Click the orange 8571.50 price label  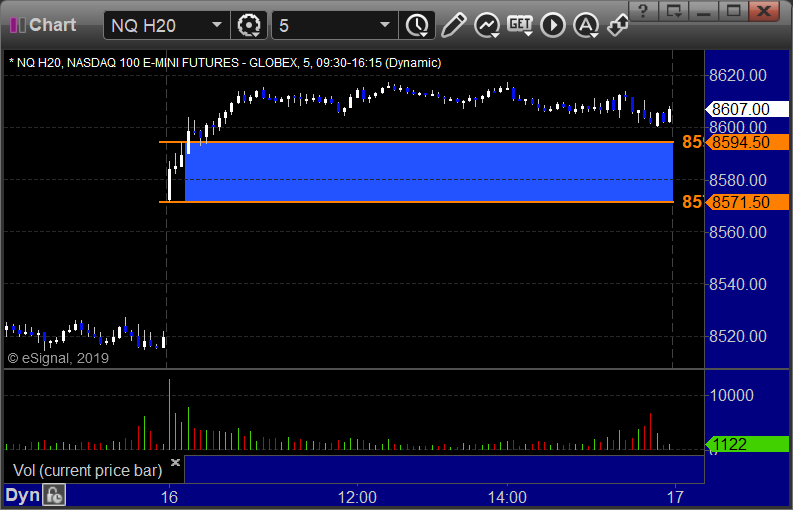[746, 202]
